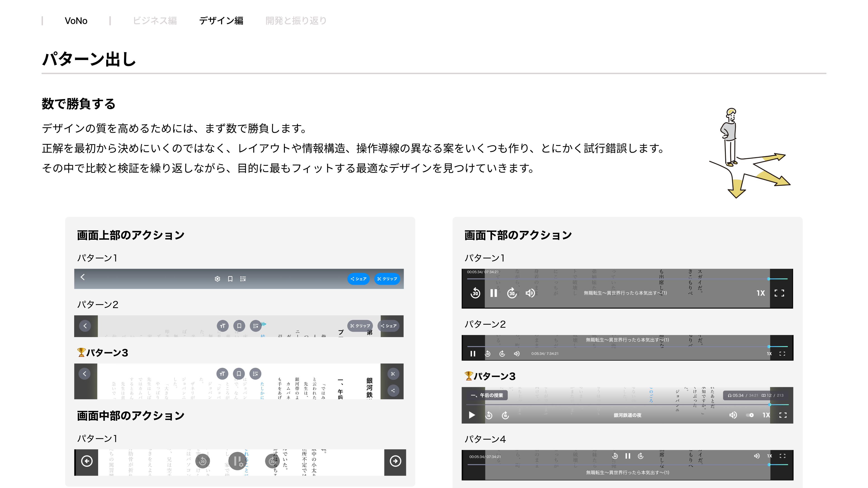Pause playback in bottom pattern 1
This screenshot has height=488, width=868.
pos(494,293)
